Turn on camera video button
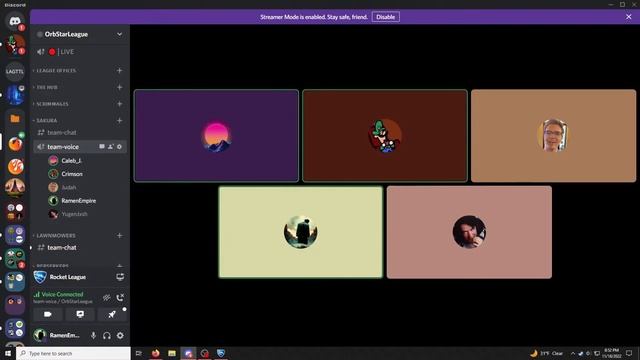This screenshot has height=360, width=640. point(48,314)
